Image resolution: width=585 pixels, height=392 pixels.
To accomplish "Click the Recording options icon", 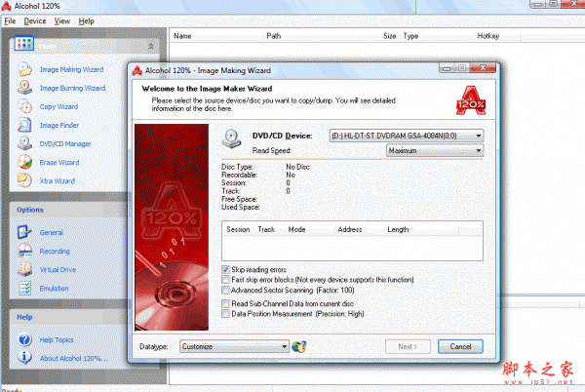I will click(24, 251).
